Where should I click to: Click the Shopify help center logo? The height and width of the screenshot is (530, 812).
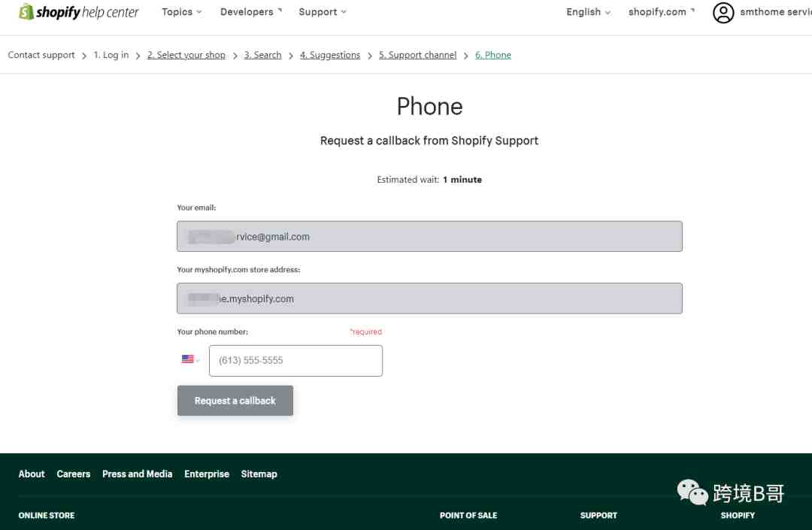[x=79, y=12]
